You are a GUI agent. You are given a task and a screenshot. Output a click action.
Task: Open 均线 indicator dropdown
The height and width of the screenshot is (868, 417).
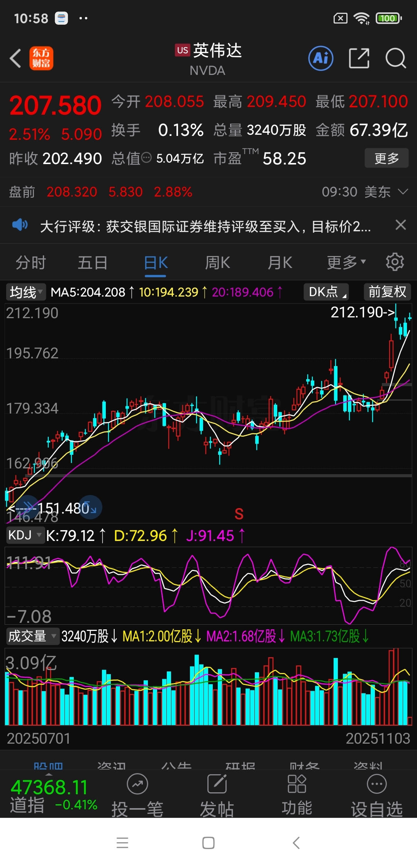click(25, 292)
